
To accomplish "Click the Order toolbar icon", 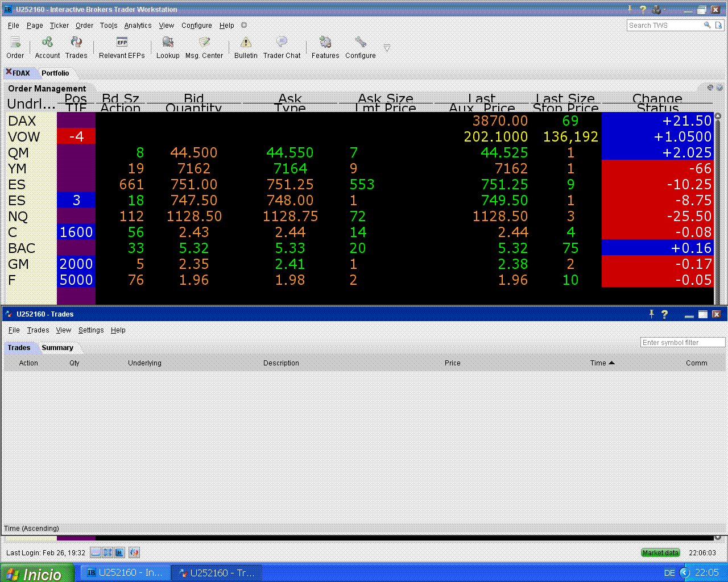I will coord(15,43).
